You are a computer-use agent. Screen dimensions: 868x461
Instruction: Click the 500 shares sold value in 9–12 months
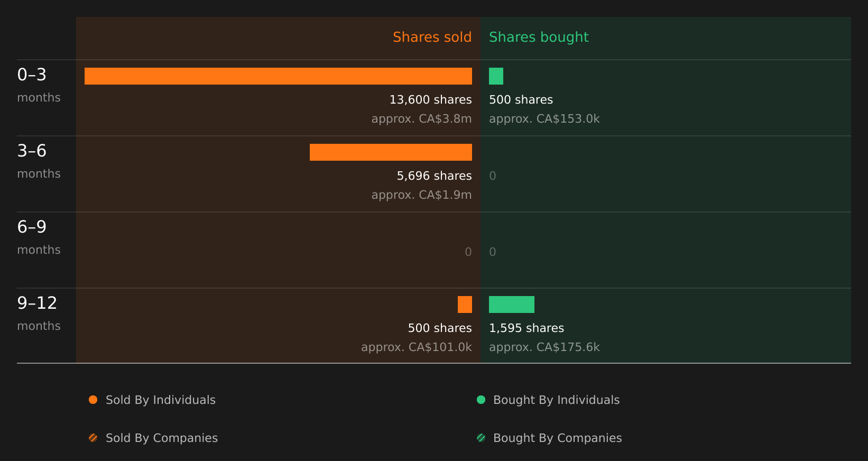coord(440,328)
